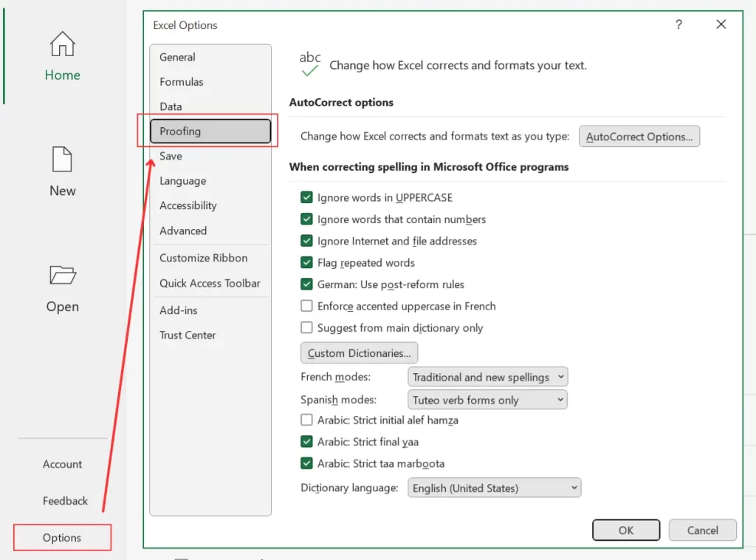Click Options in the backstage sidebar
756x560 pixels.
[62, 537]
